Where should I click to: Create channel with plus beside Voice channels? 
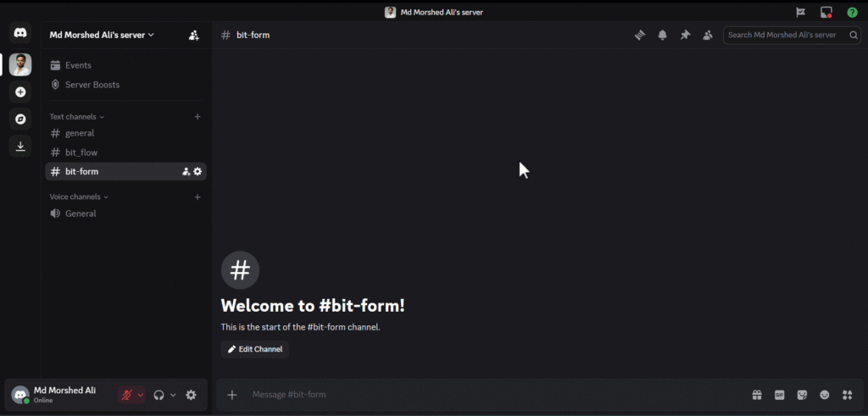(x=197, y=197)
